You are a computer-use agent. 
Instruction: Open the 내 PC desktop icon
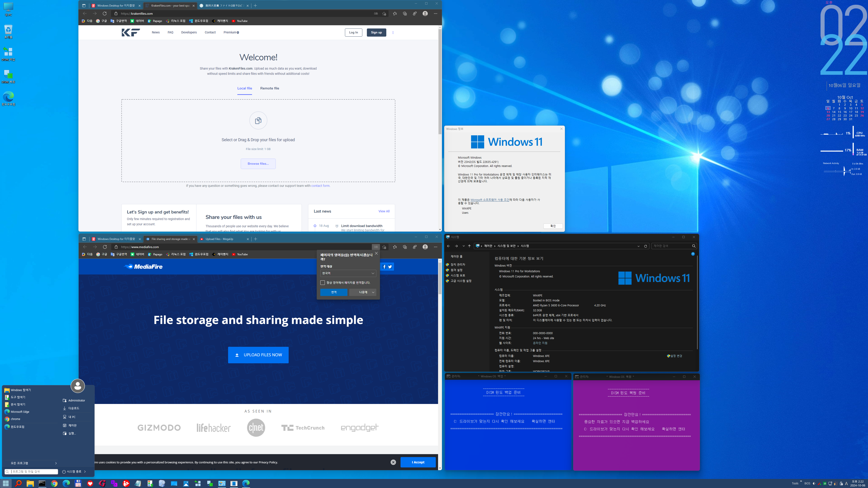click(8, 9)
